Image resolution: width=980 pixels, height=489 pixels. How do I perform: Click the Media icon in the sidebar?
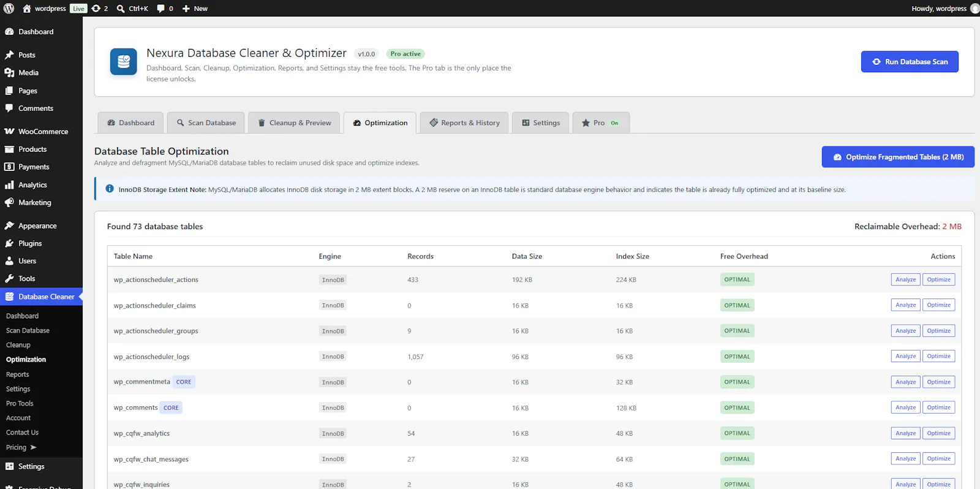click(9, 72)
